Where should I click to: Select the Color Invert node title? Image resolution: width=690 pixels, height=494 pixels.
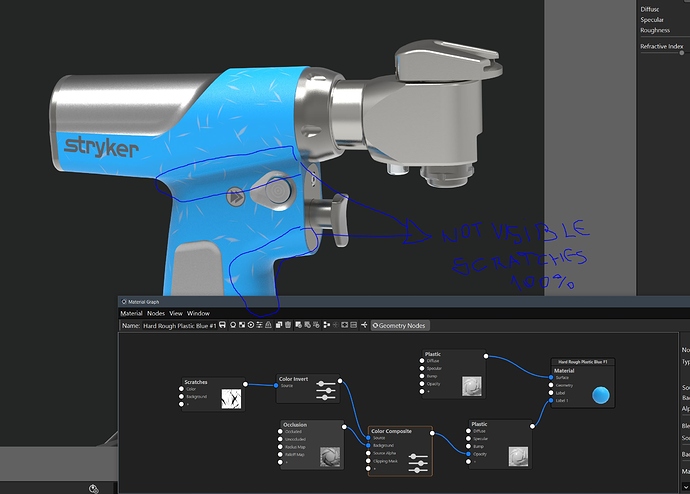pos(294,379)
